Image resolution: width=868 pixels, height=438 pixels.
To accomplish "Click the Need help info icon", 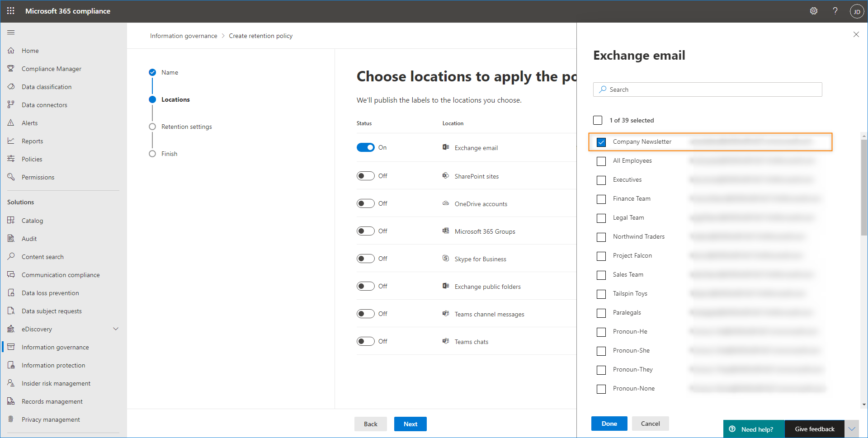I will (732, 429).
